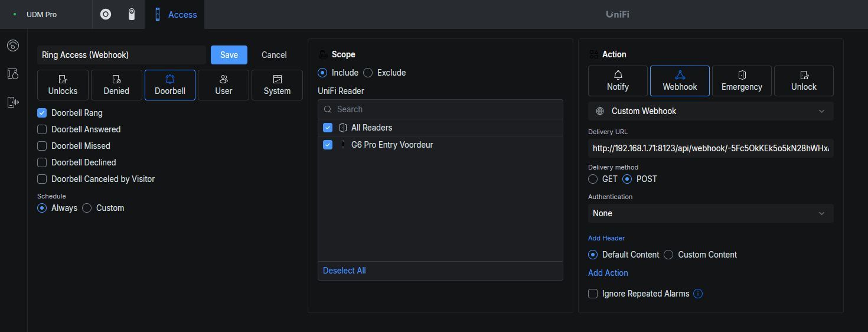The width and height of the screenshot is (868, 332).
Task: Uncheck the Doorbell Rang checkbox
Action: [x=42, y=113]
